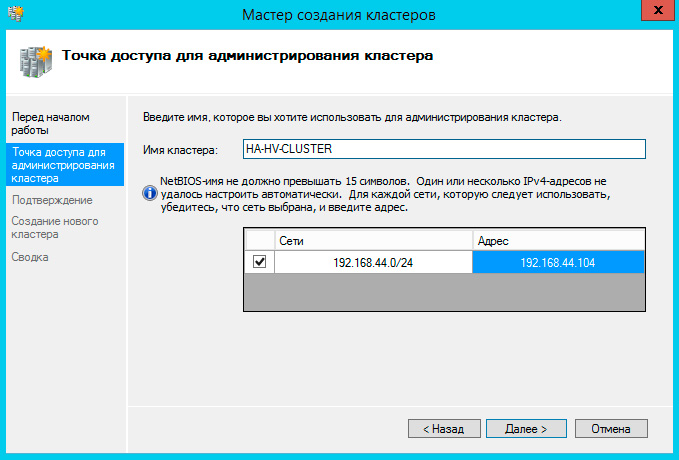Select Точка доступа для администрирования кластера step

point(65,165)
